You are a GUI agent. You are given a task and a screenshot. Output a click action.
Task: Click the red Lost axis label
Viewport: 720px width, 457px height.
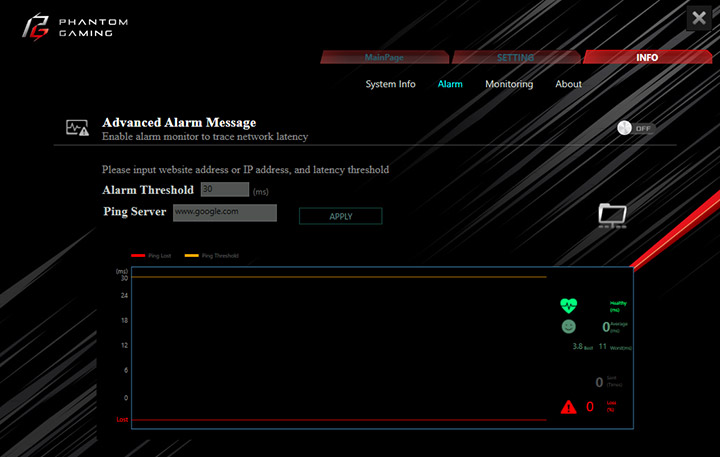pos(122,419)
